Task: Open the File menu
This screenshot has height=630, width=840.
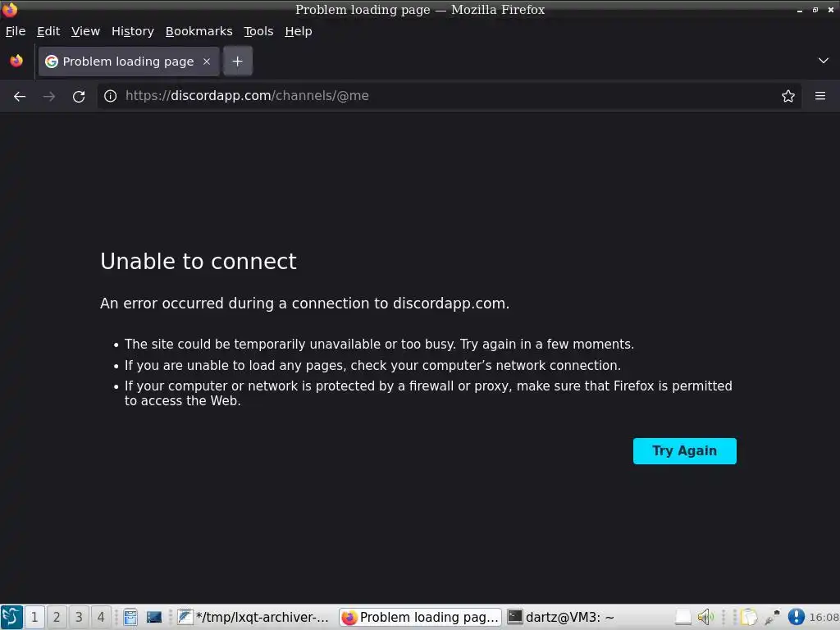Action: pyautogui.click(x=16, y=31)
